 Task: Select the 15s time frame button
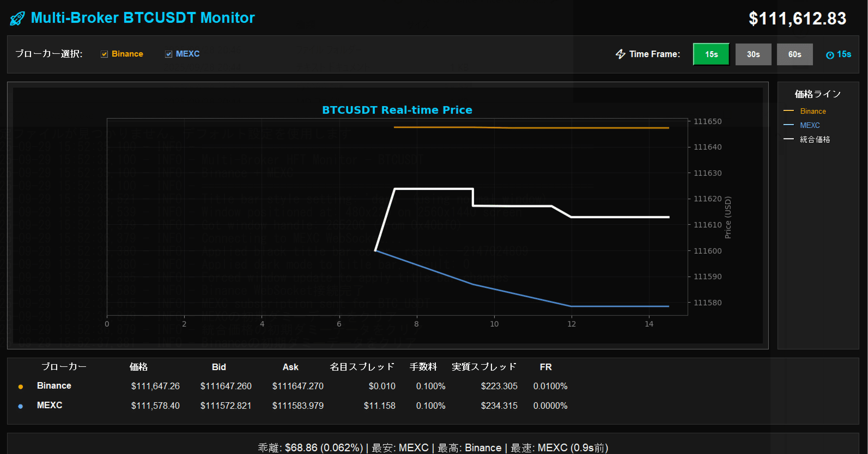point(711,54)
